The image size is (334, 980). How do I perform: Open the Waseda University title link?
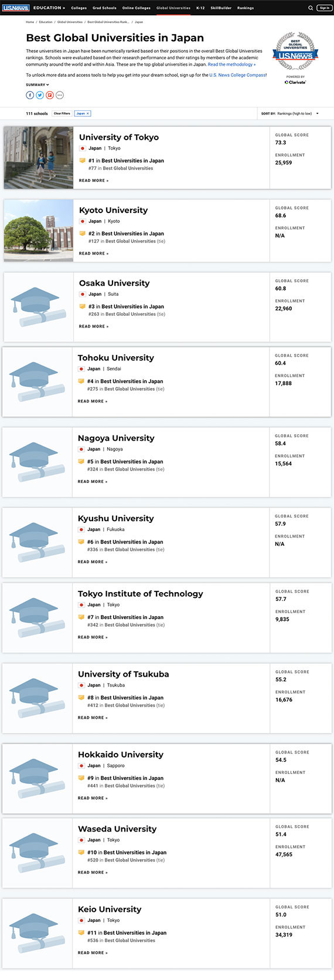(117, 829)
